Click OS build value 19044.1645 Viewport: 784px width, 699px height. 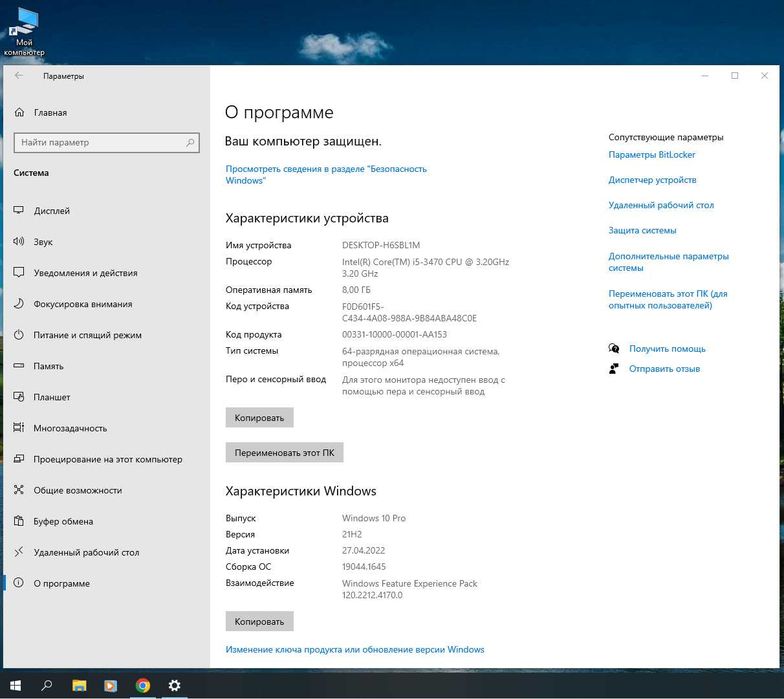click(x=364, y=566)
